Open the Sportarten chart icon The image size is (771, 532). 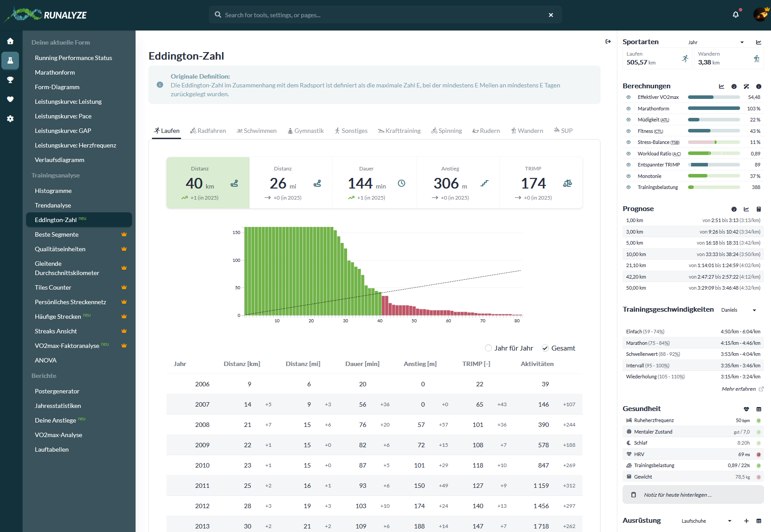759,42
